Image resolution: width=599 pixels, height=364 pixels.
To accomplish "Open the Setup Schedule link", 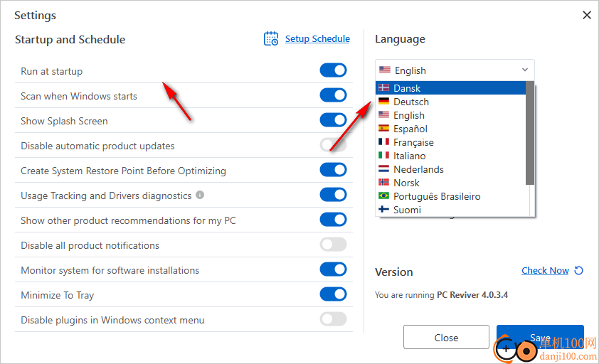I will tap(317, 39).
